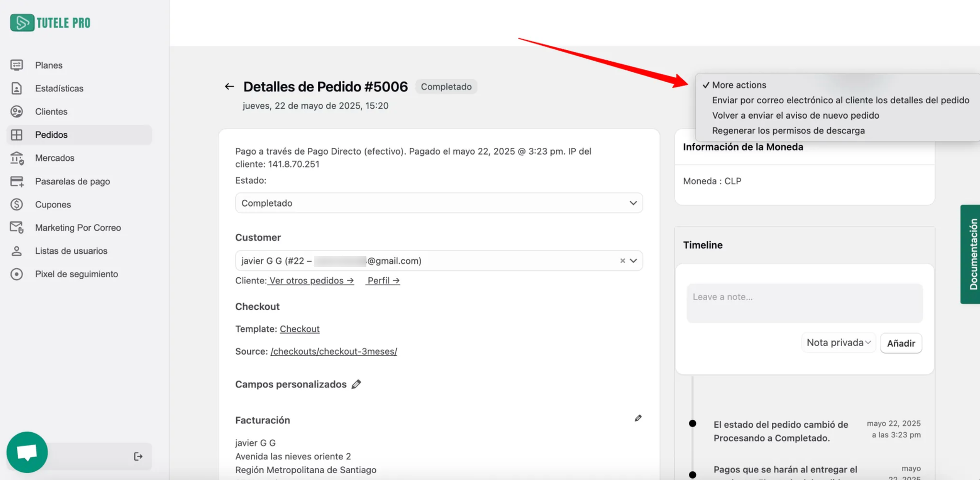Viewport: 980px width, 480px height.
Task: Navigate to Pixel de seguimiento
Action: coord(77,274)
